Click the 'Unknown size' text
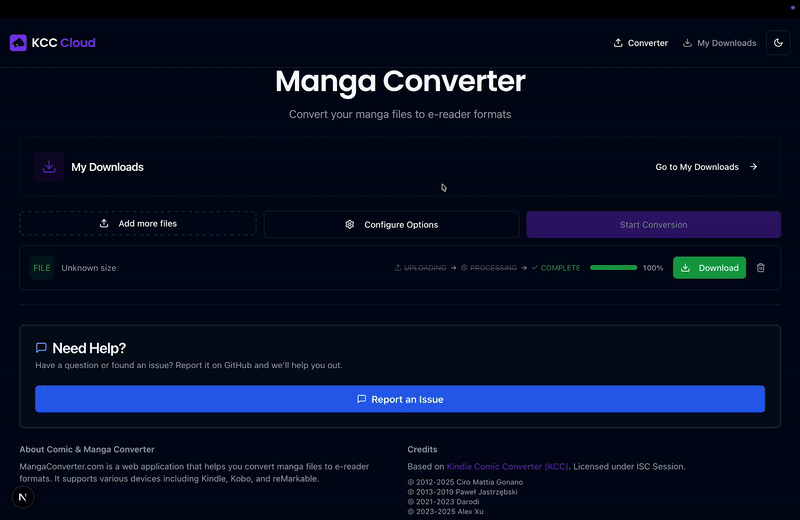 (x=89, y=268)
